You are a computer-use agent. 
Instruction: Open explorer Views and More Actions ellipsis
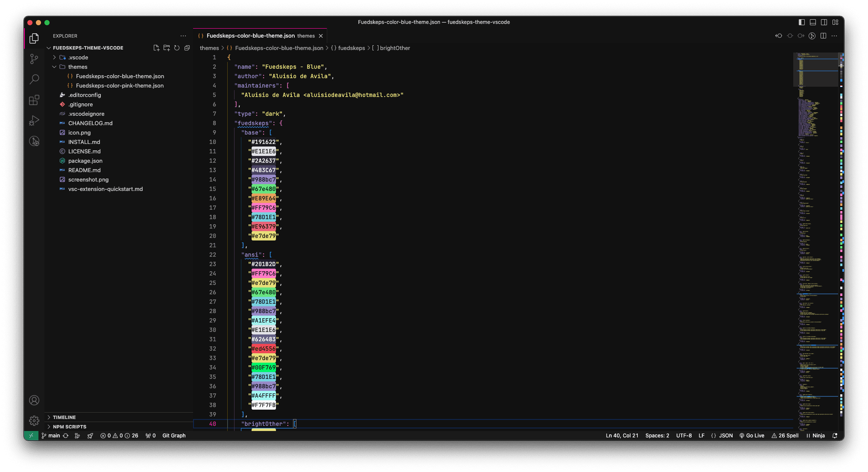point(183,36)
